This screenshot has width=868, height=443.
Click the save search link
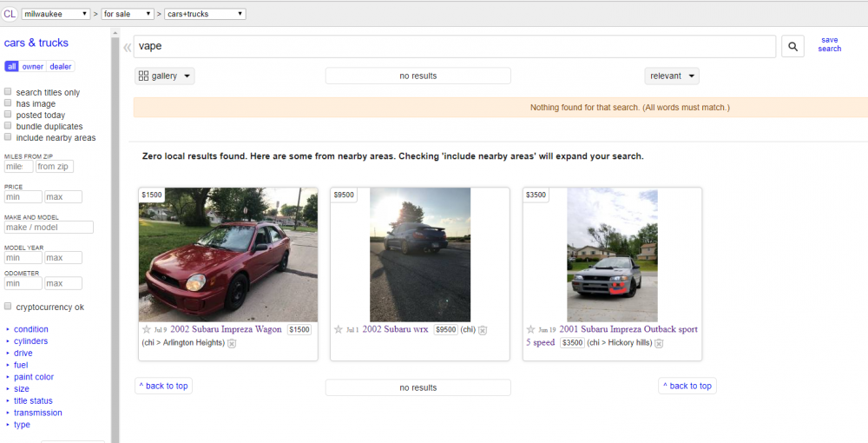(x=829, y=44)
